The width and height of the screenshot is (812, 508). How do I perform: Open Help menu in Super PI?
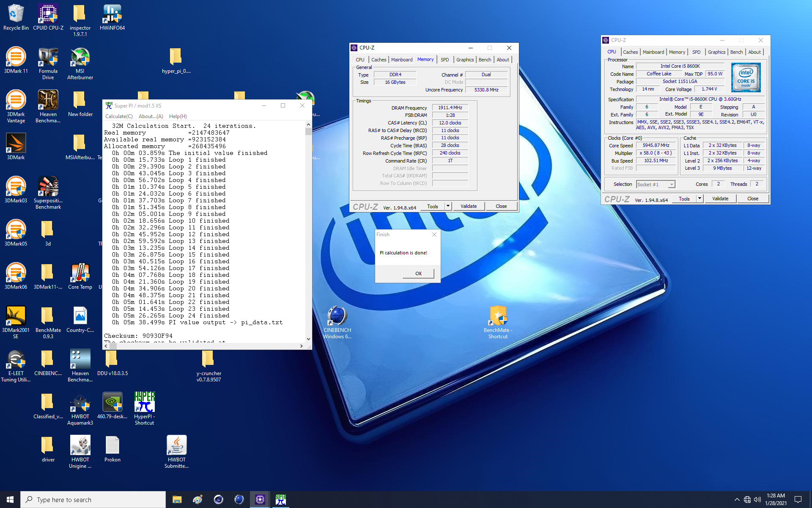178,116
